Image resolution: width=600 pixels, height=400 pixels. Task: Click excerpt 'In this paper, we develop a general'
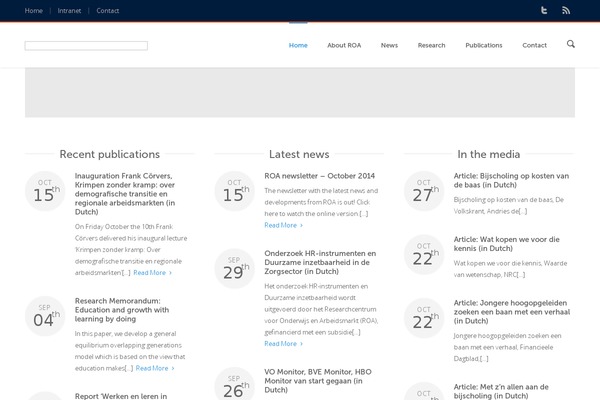130,351
